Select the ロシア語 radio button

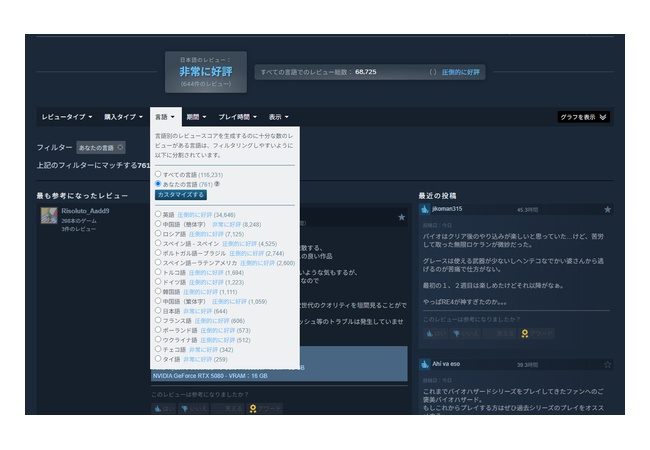(x=158, y=233)
